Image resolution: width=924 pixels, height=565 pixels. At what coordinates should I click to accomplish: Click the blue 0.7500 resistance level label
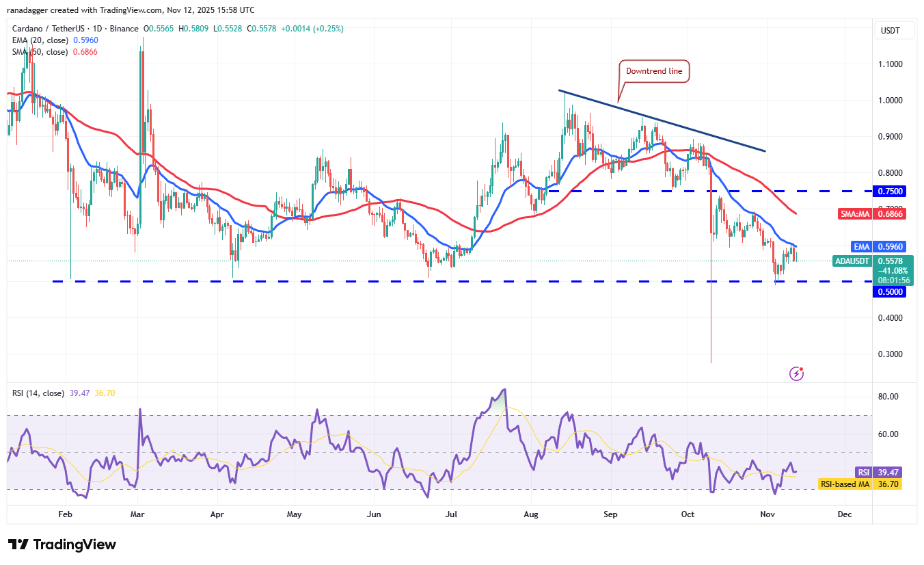pyautogui.click(x=891, y=192)
